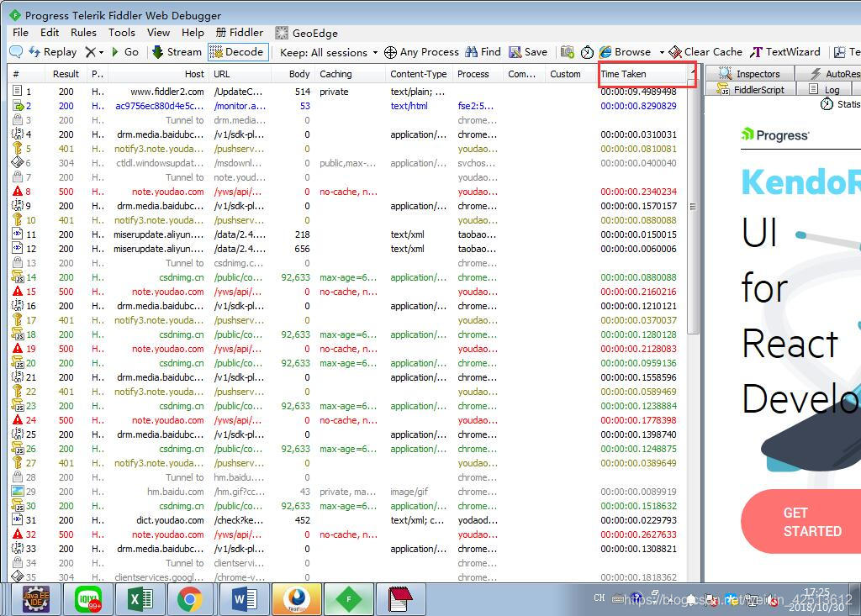Open Keep: All sessions dropdown

(329, 52)
